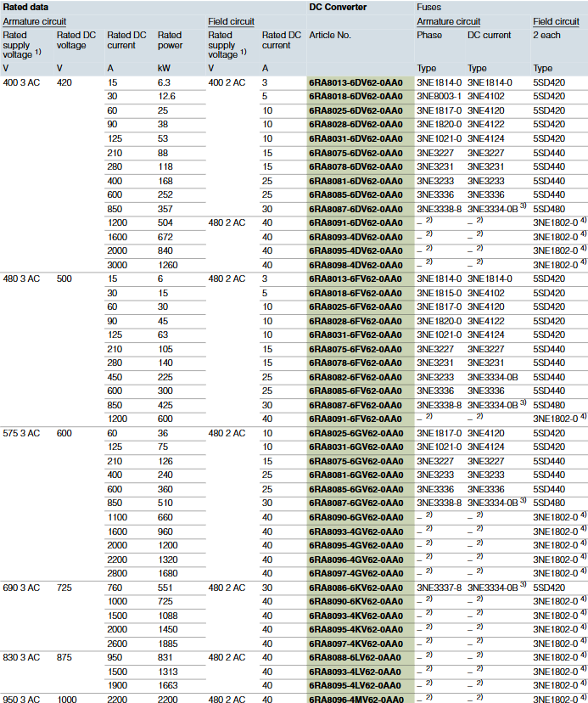588x703 pixels.
Task: Click the Fuses section header
Action: point(428,7)
